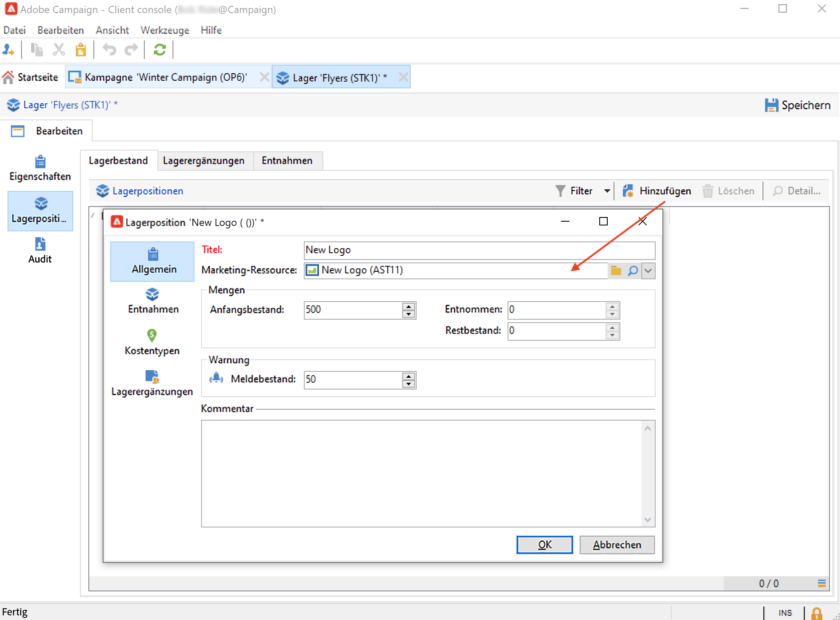The height and width of the screenshot is (620, 840).
Task: Increase Anfangsbestand with up arrow
Action: click(409, 307)
